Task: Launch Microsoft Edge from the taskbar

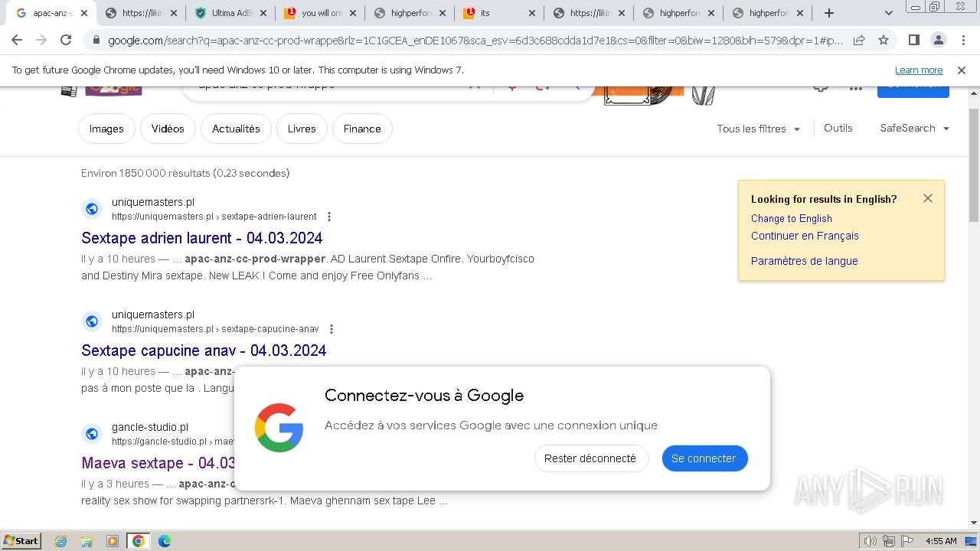Action: point(164,541)
